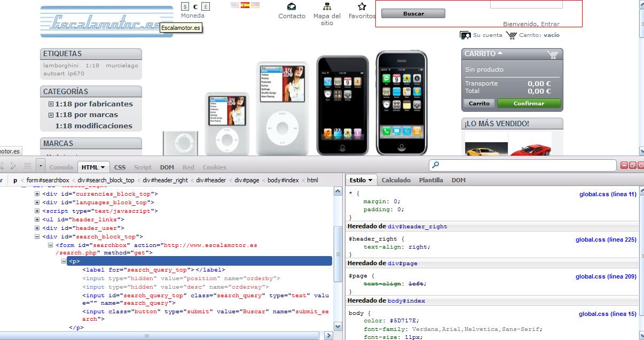The height and width of the screenshot is (340, 644).
Task: Open the dropdown arrow left of the Consola tab
Action: [x=41, y=166]
